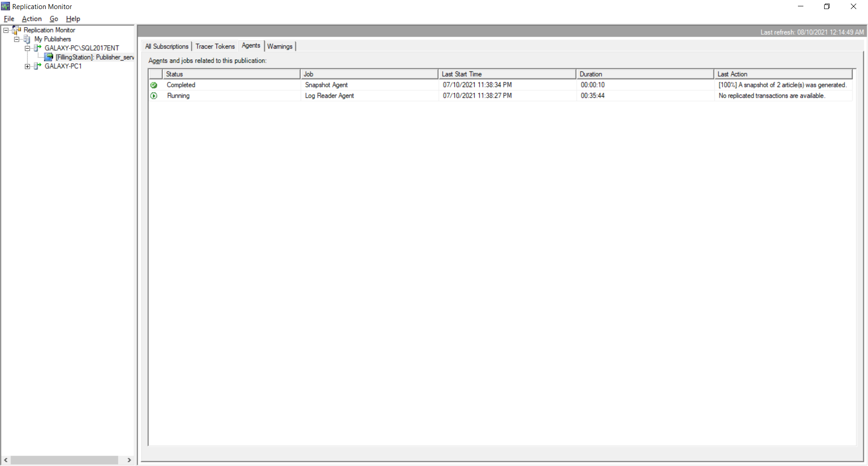
Task: Sort by the Status column header
Action: (231, 74)
